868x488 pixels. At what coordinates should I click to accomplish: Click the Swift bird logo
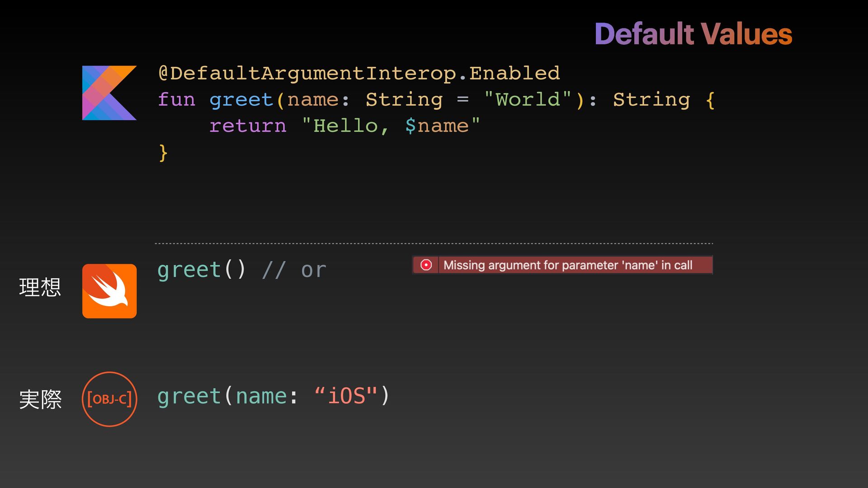109,291
